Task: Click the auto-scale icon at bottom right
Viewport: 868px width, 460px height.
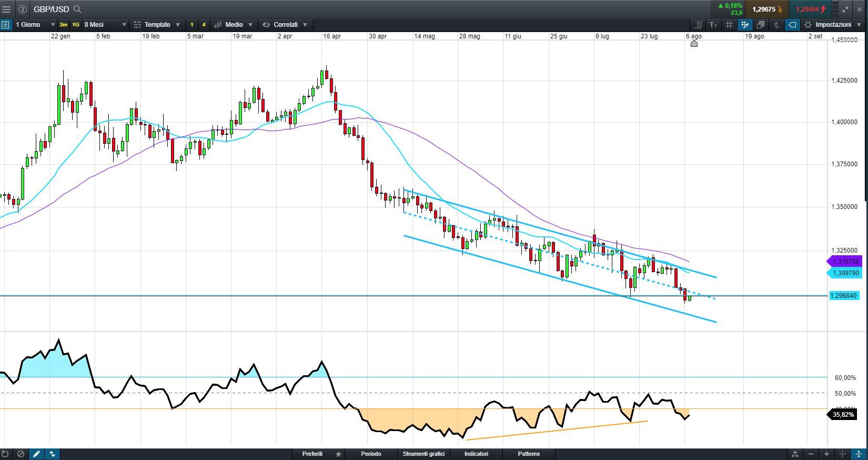Action: click(795, 454)
